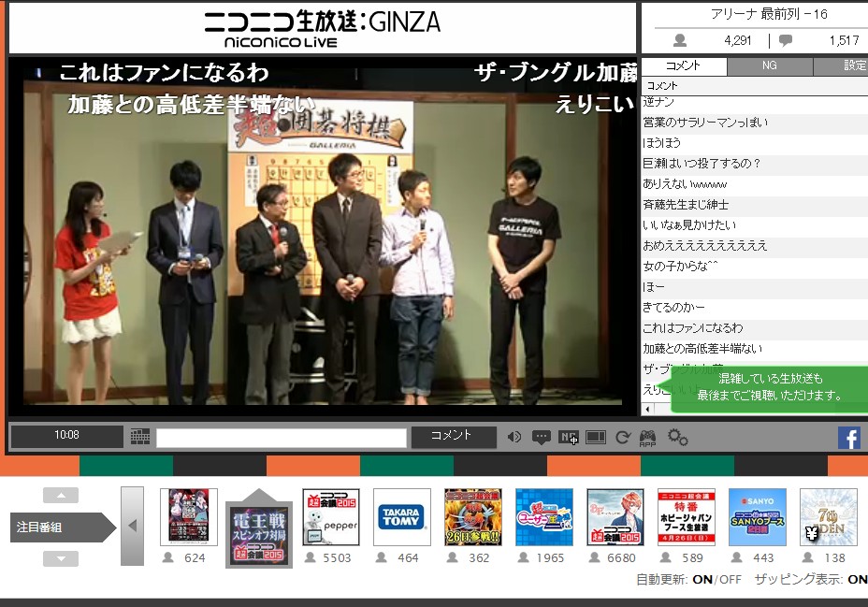Screen dimensions: 868x607
Task: Select comment 営業のサラリーマンっぽい
Action: click(754, 123)
